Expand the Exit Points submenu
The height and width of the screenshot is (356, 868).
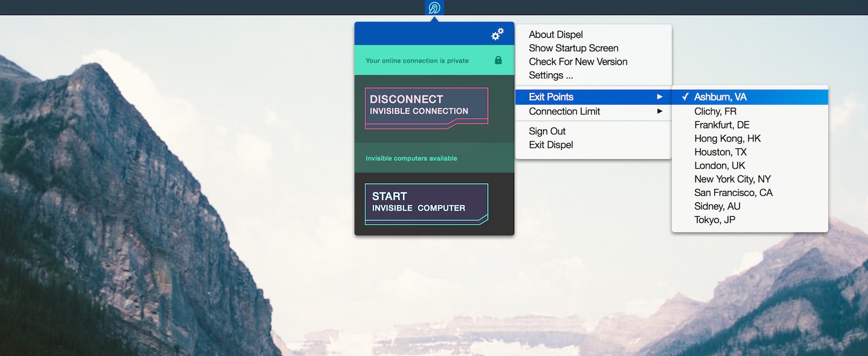[x=593, y=97]
